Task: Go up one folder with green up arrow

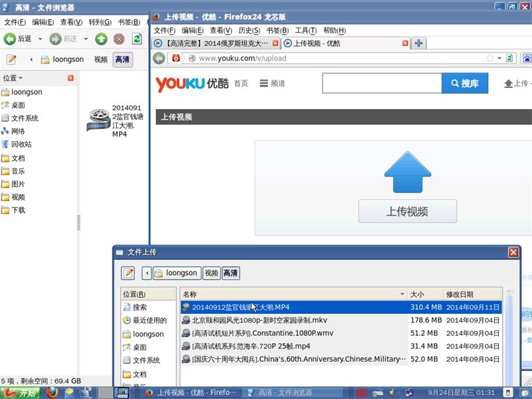Action: (x=101, y=39)
